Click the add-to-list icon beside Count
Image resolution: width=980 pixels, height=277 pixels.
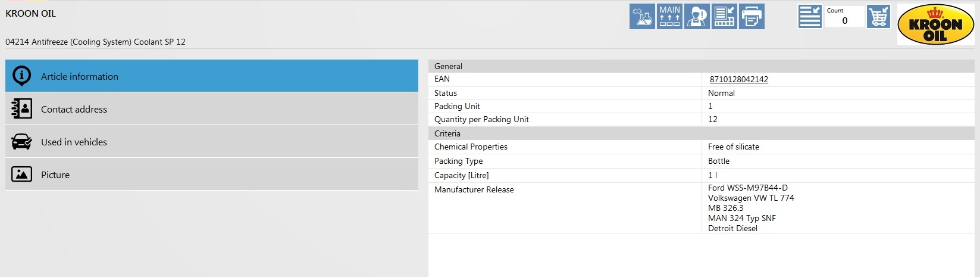pyautogui.click(x=810, y=17)
